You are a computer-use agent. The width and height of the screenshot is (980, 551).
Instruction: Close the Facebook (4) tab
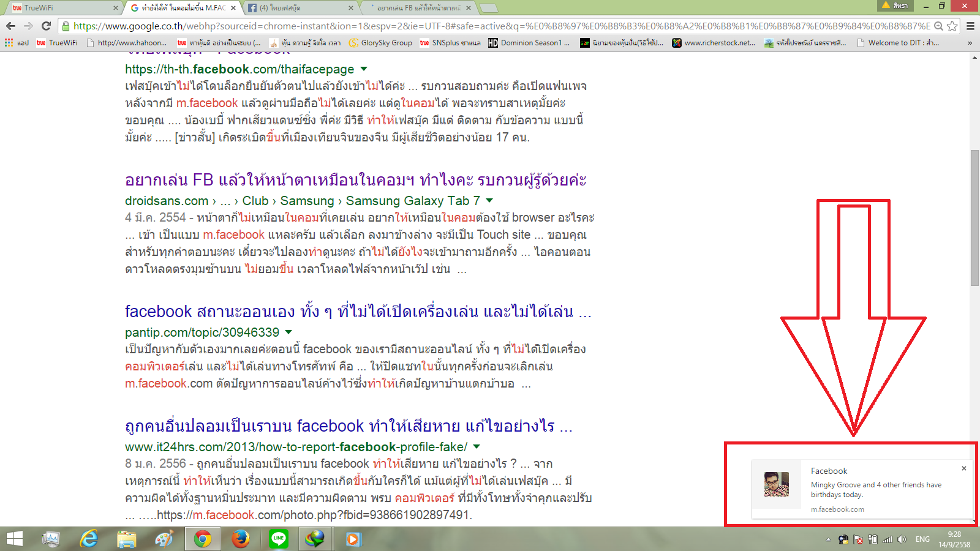point(351,8)
